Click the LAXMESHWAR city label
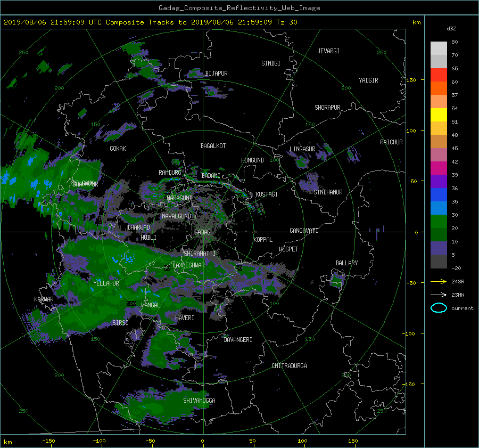This screenshot has width=479, height=448. [x=188, y=265]
